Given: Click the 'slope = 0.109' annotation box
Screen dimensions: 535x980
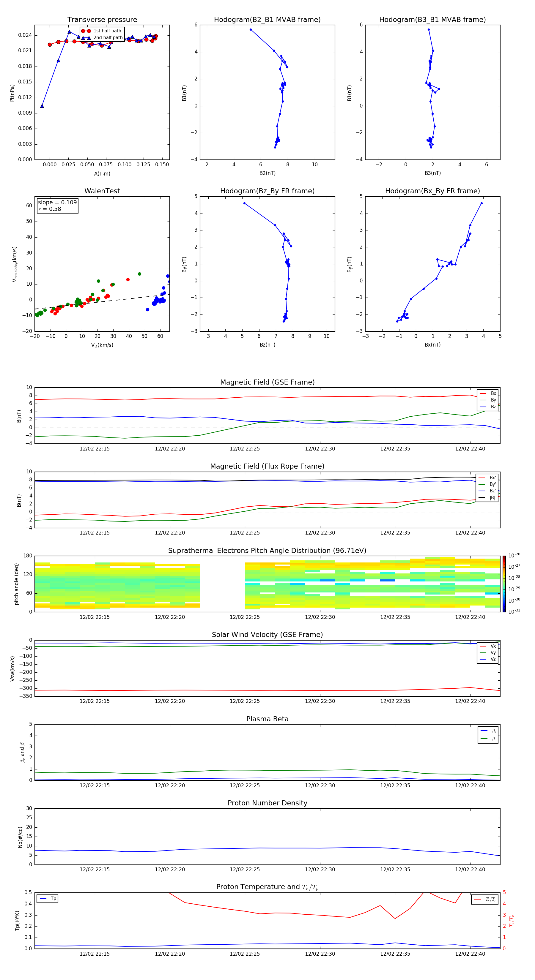Looking at the screenshot, I should point(57,206).
